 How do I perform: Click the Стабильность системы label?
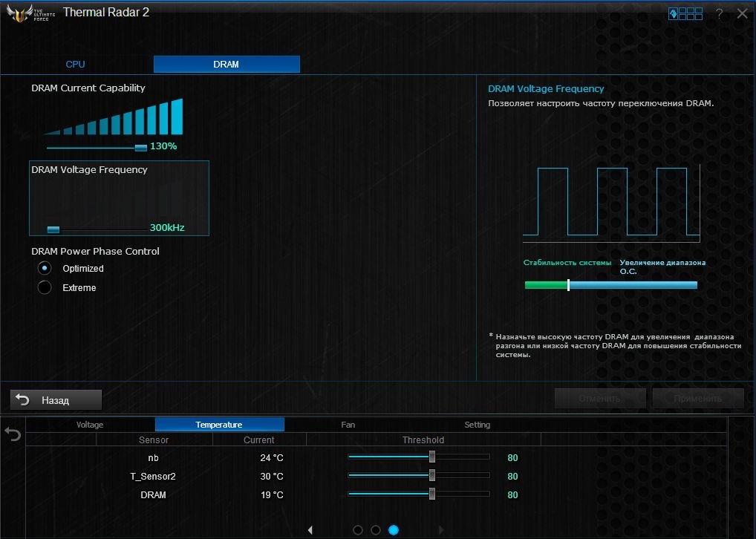pyautogui.click(x=567, y=263)
